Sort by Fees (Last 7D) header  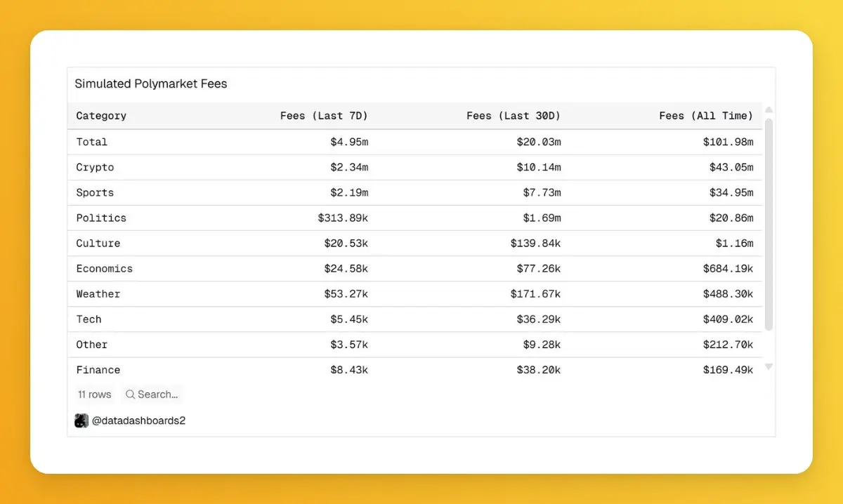point(324,116)
